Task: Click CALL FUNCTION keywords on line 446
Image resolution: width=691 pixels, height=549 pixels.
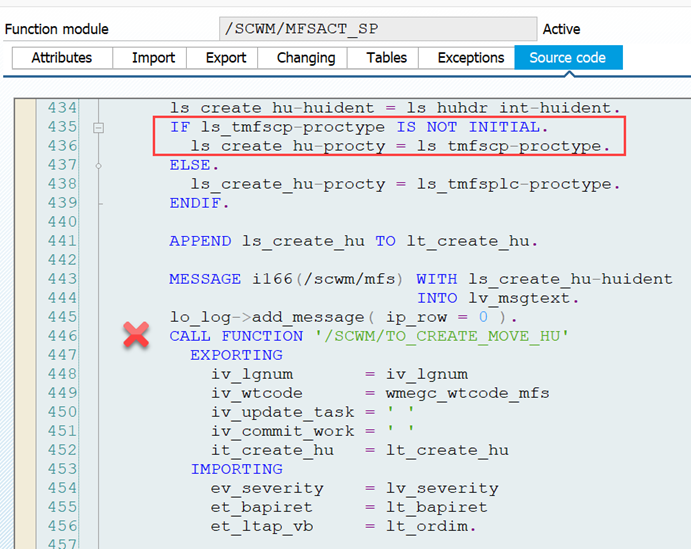Action: click(236, 337)
